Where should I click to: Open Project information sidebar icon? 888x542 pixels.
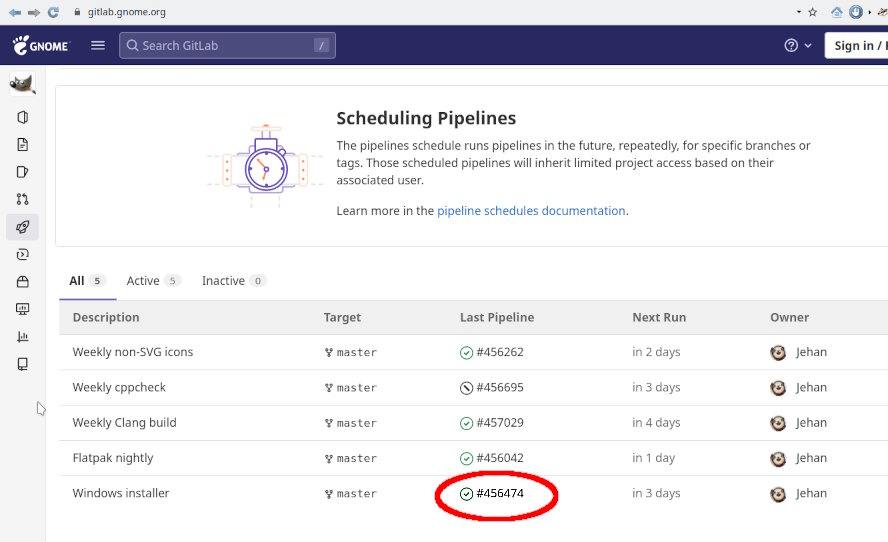tap(23, 117)
